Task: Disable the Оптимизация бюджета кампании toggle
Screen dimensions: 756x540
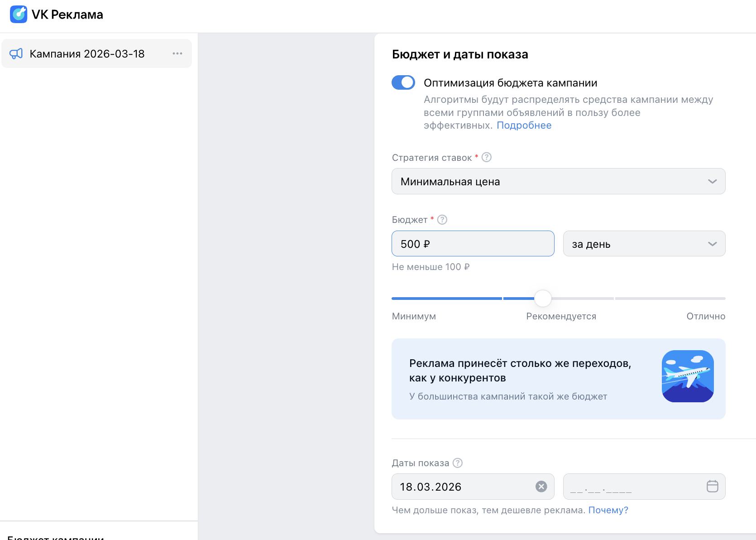Action: point(403,82)
